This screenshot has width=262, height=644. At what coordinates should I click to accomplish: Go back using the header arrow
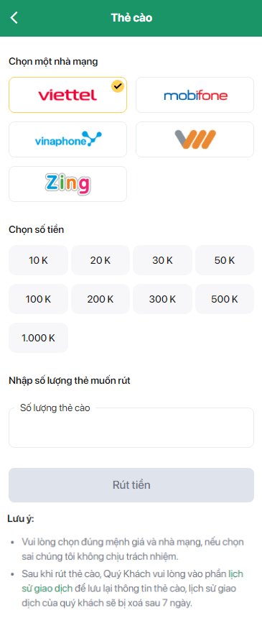tap(14, 18)
